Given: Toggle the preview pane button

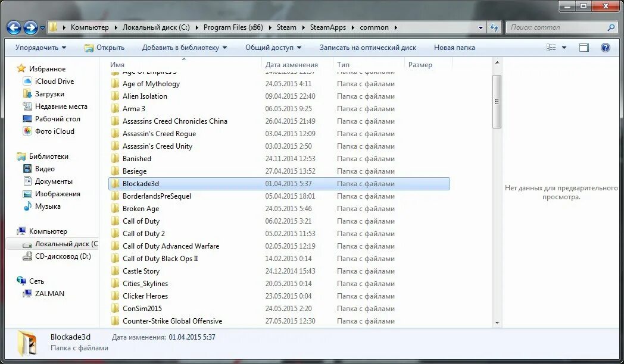Looking at the screenshot, I should point(584,48).
